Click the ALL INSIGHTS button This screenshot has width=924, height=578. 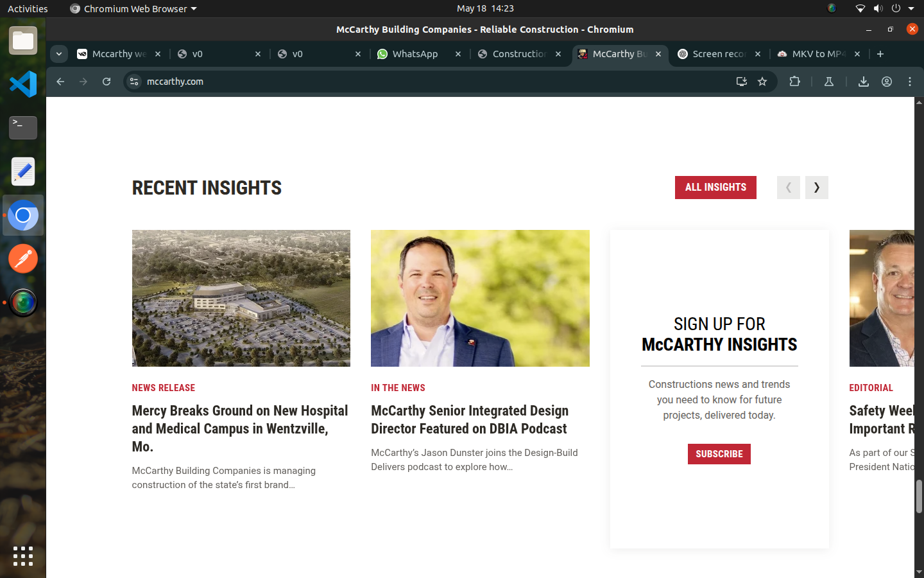[715, 188]
